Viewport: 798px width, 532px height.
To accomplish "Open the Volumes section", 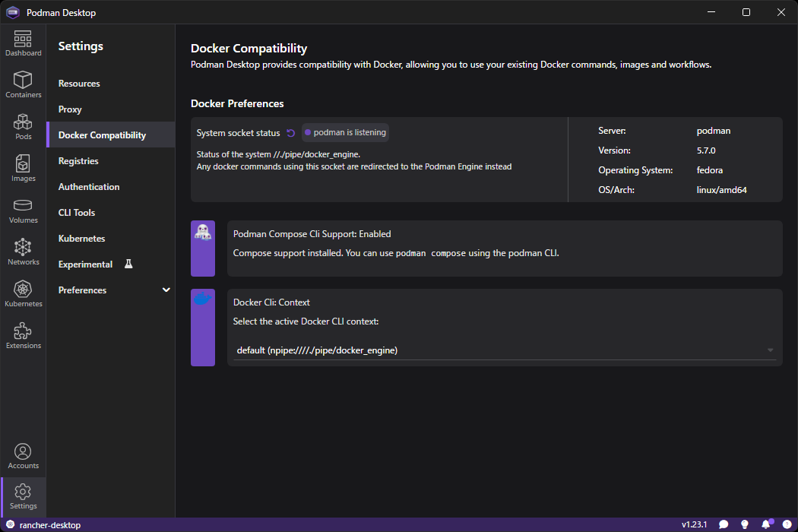I will 23,211.
